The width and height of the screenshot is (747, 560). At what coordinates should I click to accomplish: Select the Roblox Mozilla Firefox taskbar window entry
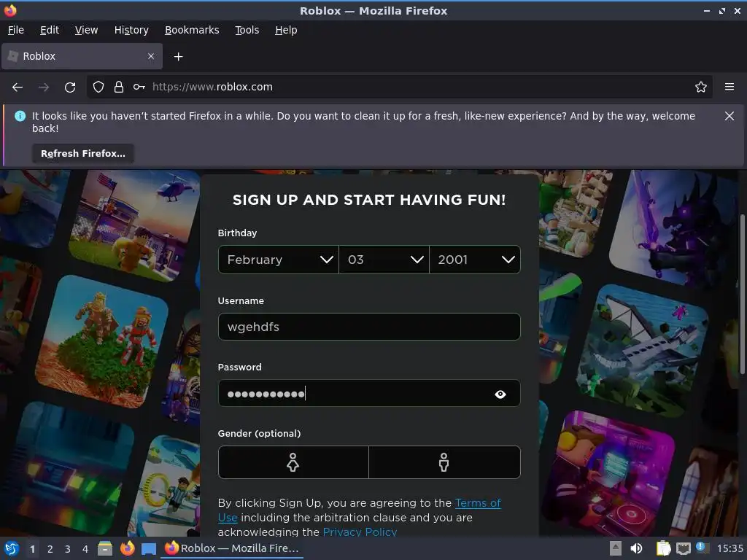(232, 548)
